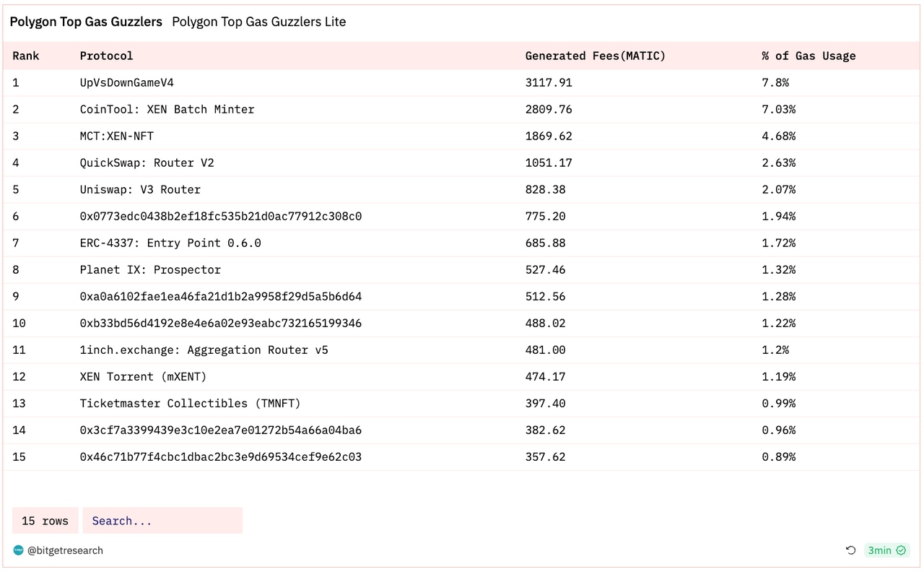Sort by % of Gas Usage header
Viewport: 924px width, 572px height.
pyautogui.click(x=808, y=56)
